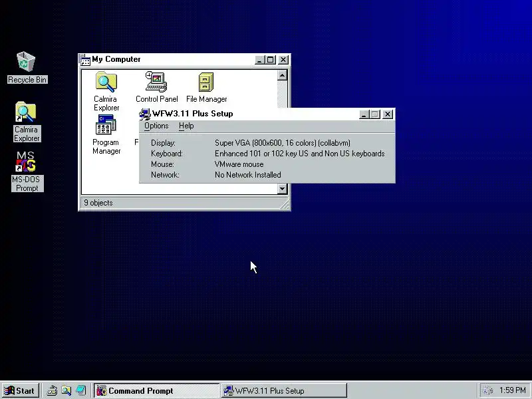Image resolution: width=532 pixels, height=399 pixels.
Task: Click the WFW3.11 Plus Setup title bar
Action: pyautogui.click(x=255, y=114)
